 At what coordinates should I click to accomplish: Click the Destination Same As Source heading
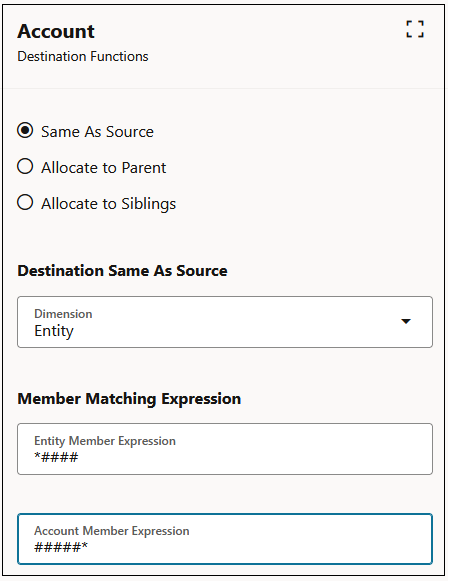[123, 271]
